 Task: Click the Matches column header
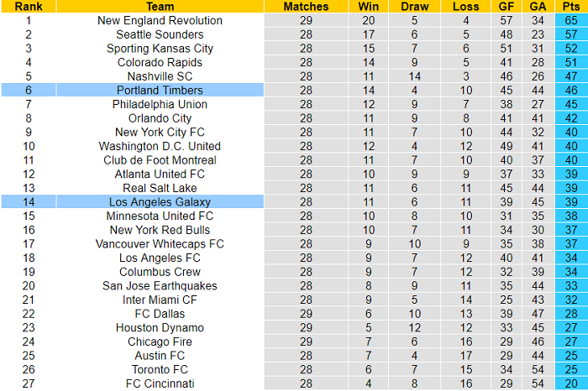pos(306,7)
